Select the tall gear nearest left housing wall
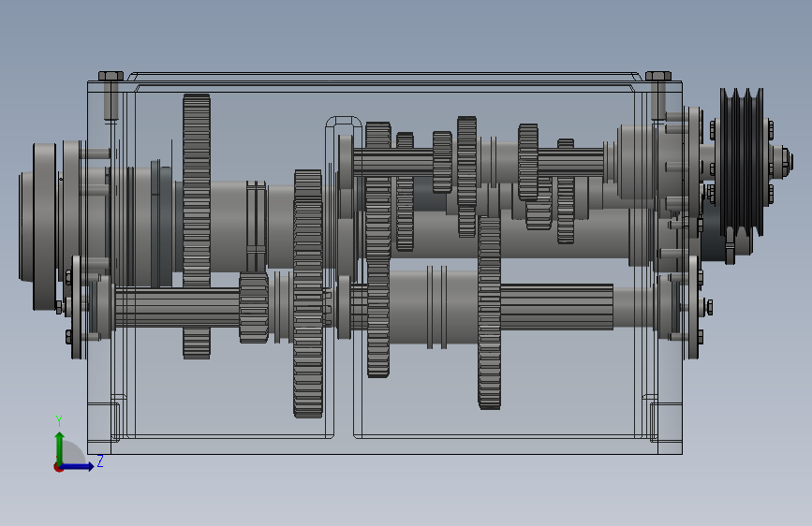Image resolution: width=812 pixels, height=526 pixels. [197, 226]
